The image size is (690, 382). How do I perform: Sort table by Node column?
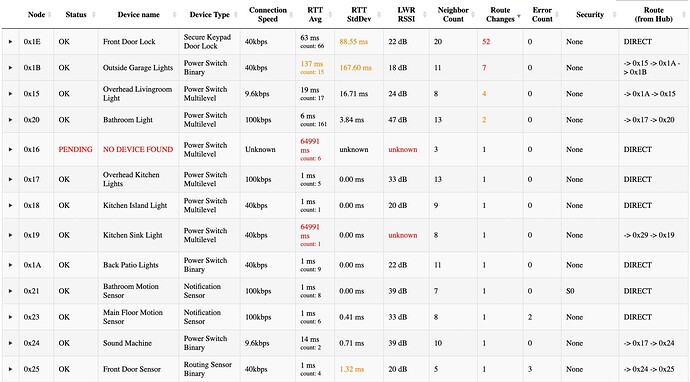(x=37, y=15)
